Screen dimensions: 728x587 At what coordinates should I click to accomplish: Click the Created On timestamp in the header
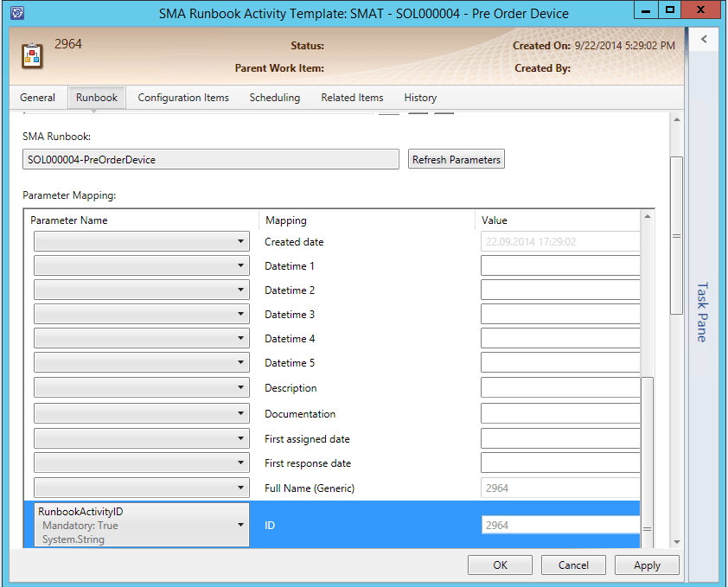coord(624,46)
